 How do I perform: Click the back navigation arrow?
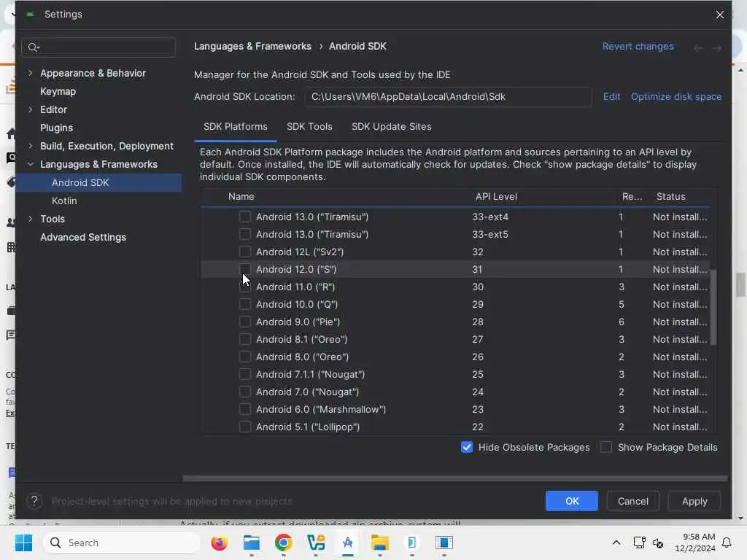pos(698,47)
